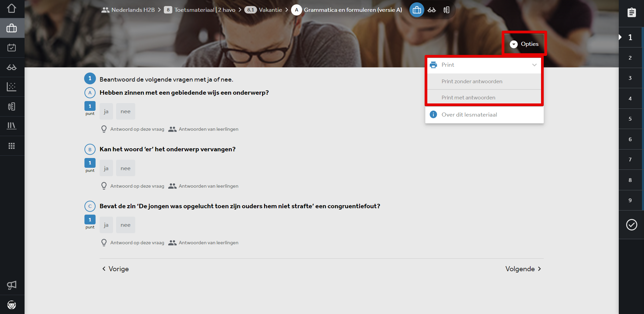This screenshot has height=314, width=644.
Task: Select 'nee' for question C
Action: click(x=126, y=225)
